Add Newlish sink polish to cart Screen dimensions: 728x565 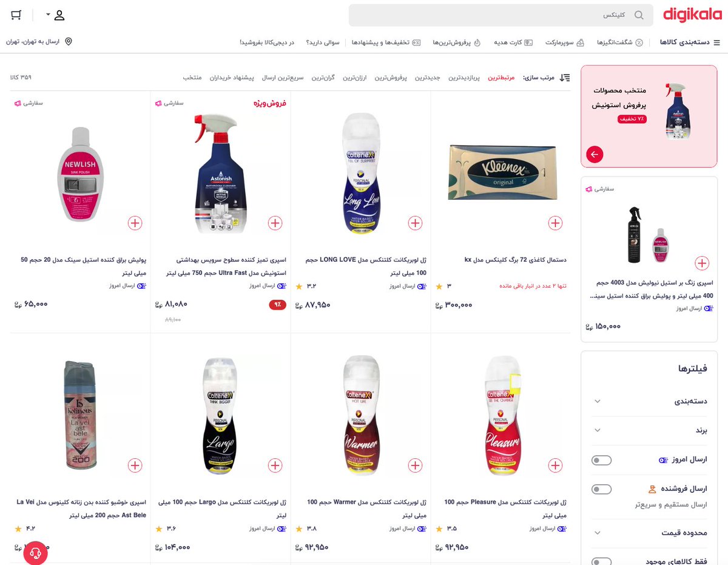(x=135, y=223)
